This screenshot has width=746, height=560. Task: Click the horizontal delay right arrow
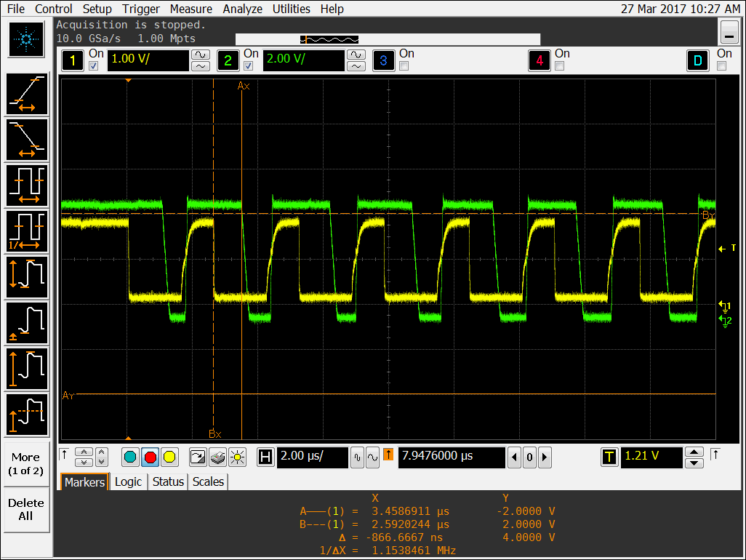[545, 457]
